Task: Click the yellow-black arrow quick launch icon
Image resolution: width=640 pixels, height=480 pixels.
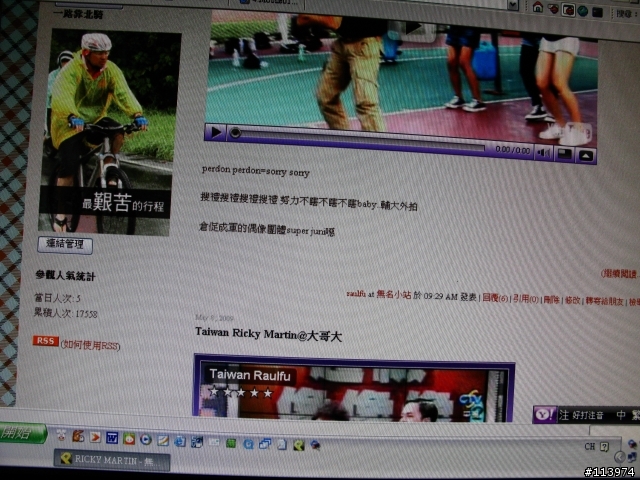Action: click(x=298, y=445)
